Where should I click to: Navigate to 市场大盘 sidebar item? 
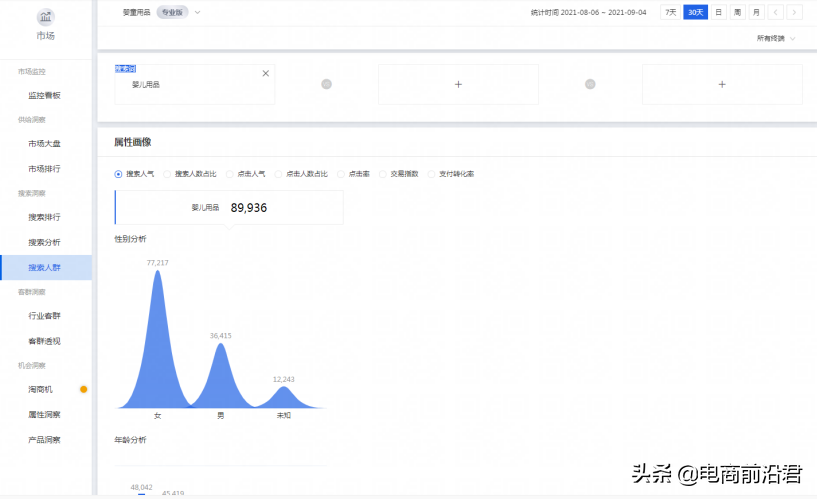tap(44, 144)
